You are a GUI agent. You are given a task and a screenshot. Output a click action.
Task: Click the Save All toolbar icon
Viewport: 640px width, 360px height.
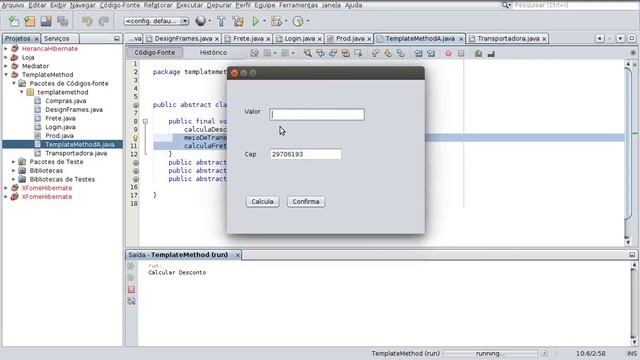tap(62, 21)
